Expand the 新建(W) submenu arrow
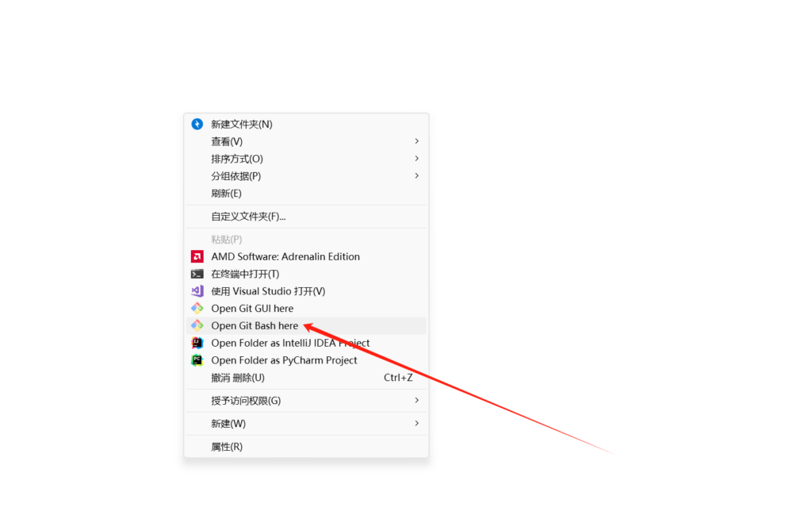Viewport: 812px width, 515px height. [416, 423]
